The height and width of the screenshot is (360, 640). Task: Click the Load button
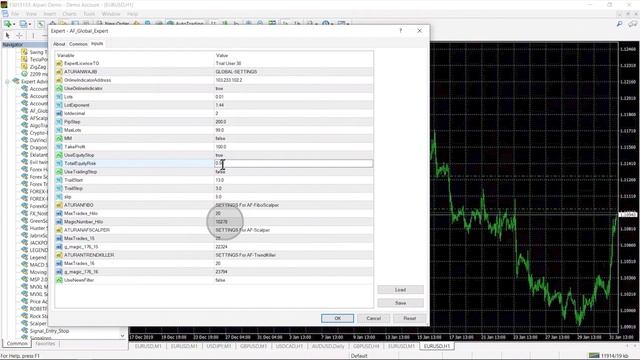tap(400, 290)
